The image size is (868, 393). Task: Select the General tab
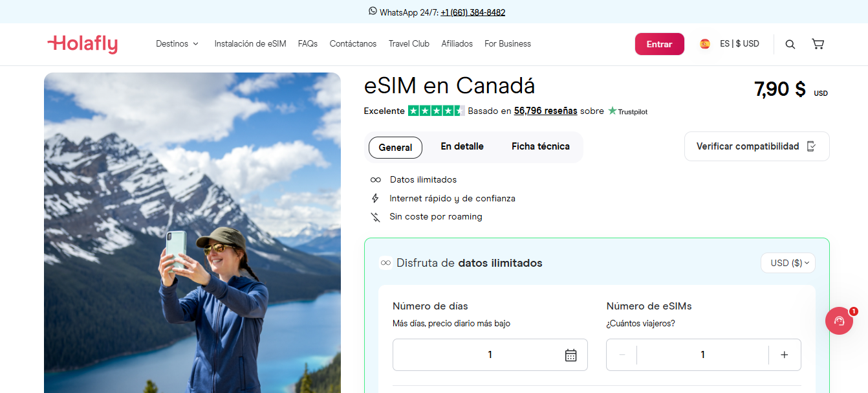[395, 148]
